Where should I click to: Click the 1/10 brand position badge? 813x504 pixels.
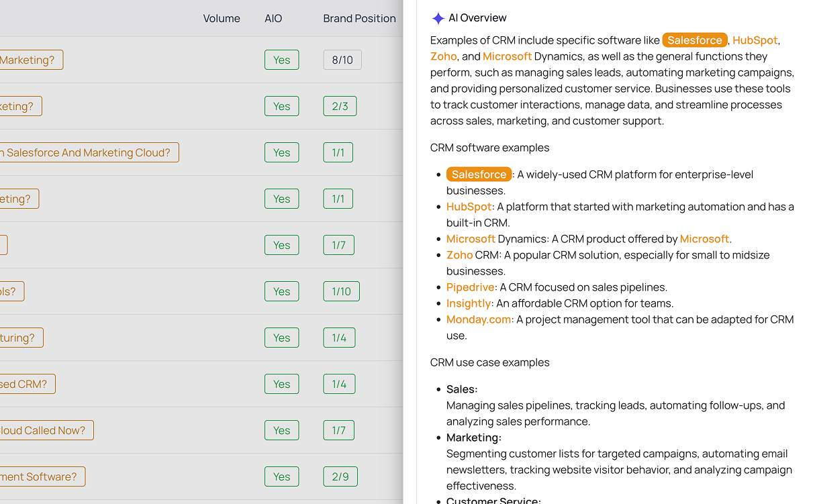(341, 291)
